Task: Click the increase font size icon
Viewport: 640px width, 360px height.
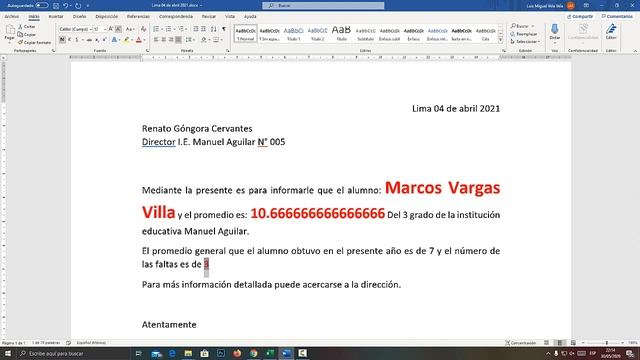Action: 111,29
